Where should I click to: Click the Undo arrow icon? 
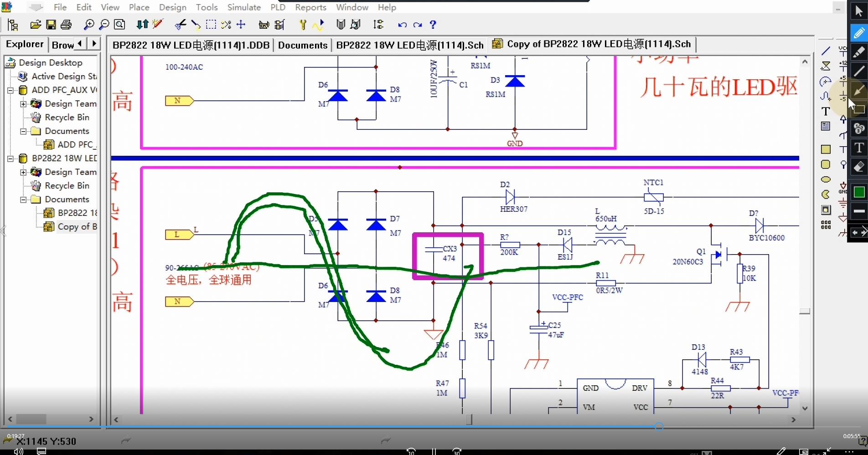[402, 25]
